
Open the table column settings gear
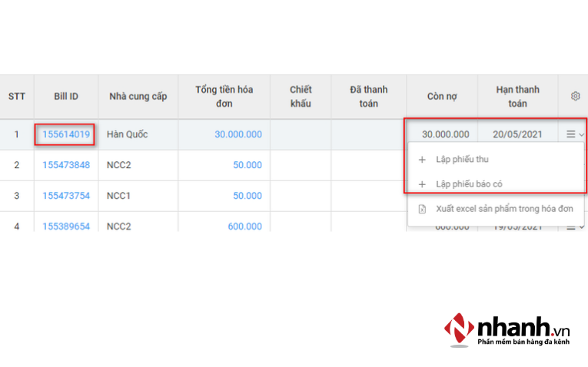pos(575,96)
